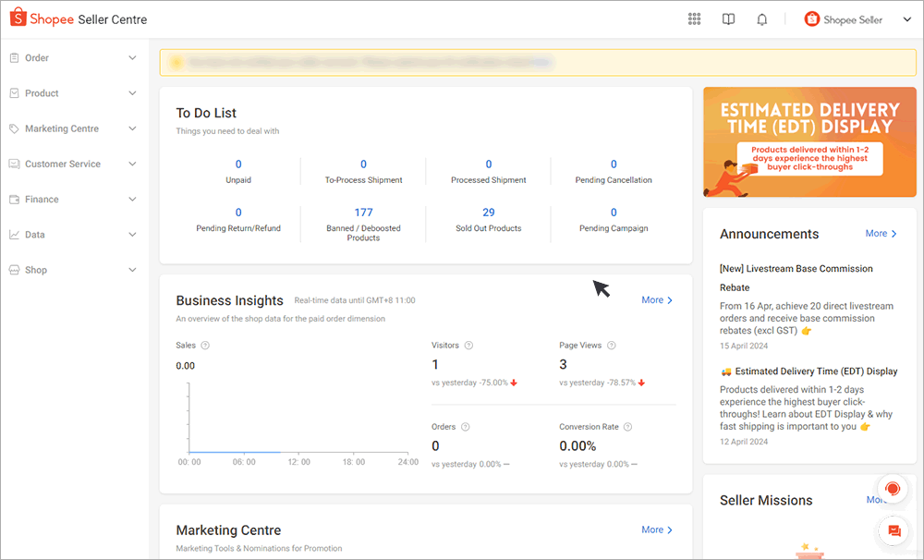Click the Product bag icon in sidebar
This screenshot has width=924, height=560.
click(14, 93)
